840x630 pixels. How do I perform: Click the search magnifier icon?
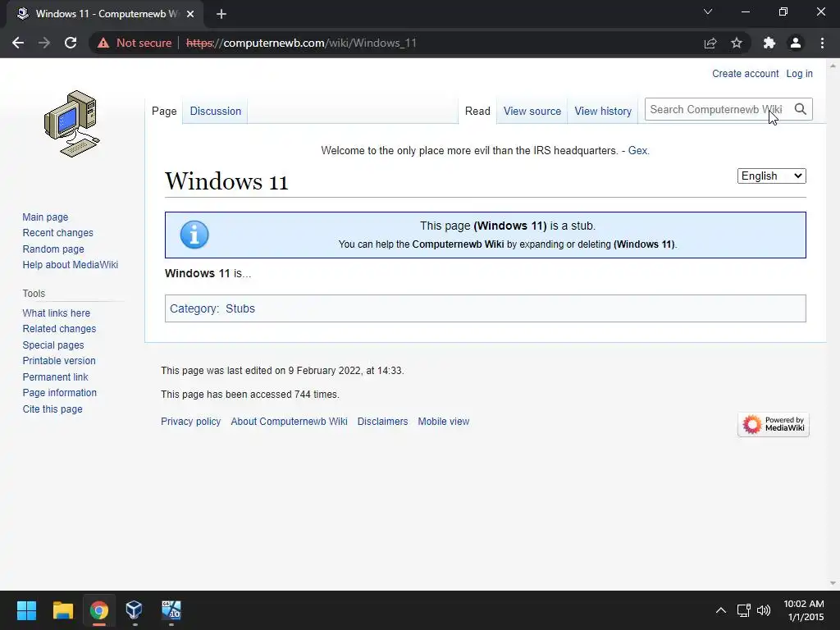click(801, 109)
